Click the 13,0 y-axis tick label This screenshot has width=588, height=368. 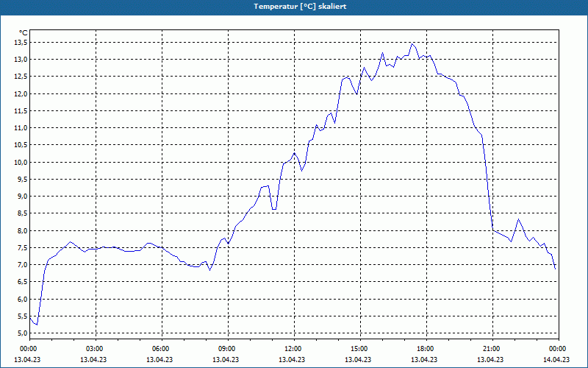click(x=21, y=60)
